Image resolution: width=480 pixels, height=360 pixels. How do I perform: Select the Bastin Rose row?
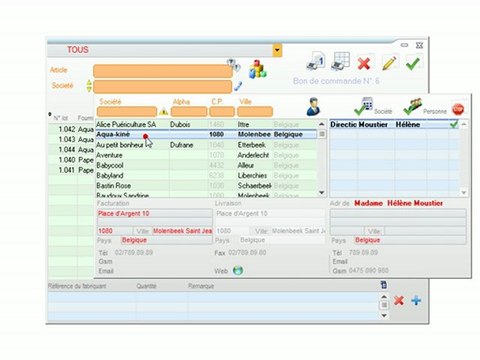(x=206, y=186)
